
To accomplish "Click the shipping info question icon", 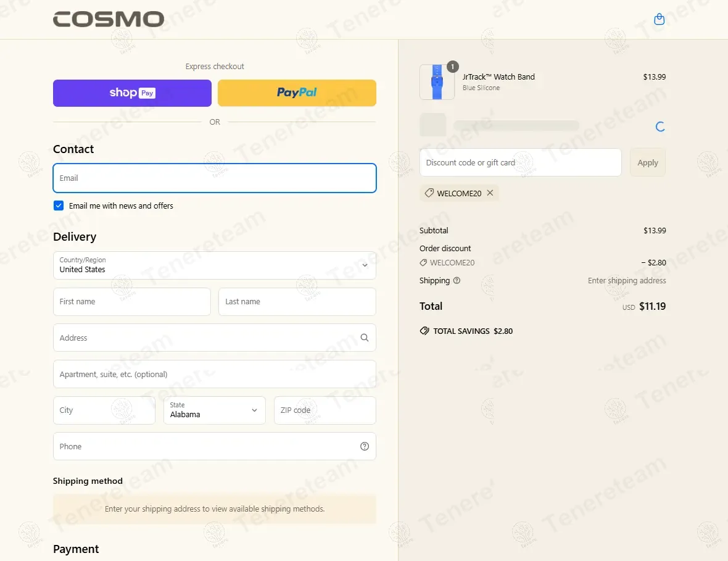I will coord(457,280).
